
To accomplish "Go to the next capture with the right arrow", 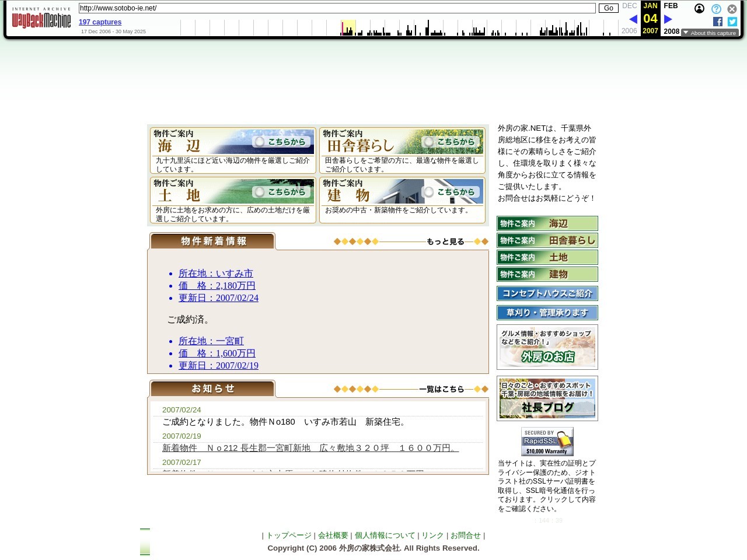I will coord(668,19).
